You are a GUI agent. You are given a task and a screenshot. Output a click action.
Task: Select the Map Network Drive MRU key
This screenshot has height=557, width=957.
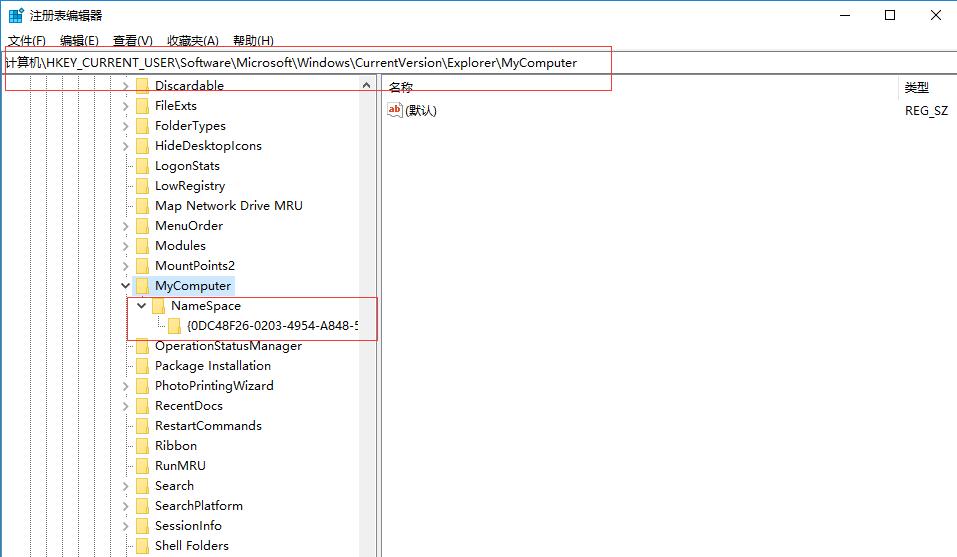[228, 206]
